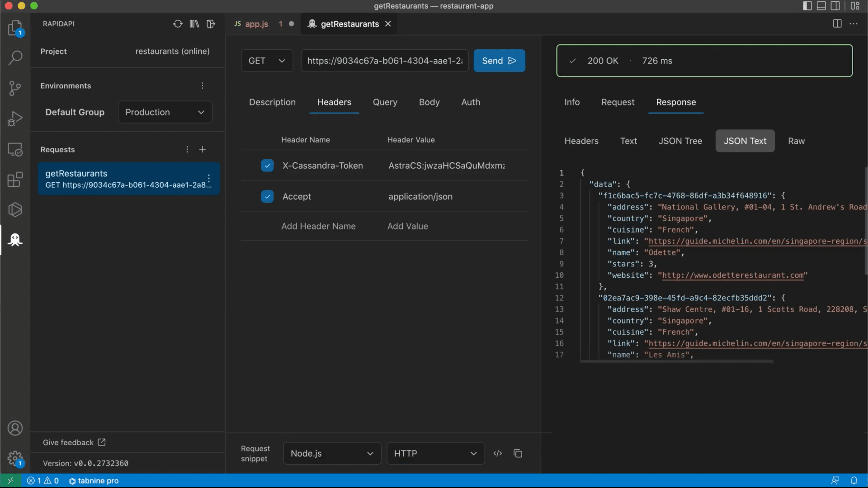868x488 pixels.
Task: Uncheck the Accept header checkbox
Action: point(267,196)
